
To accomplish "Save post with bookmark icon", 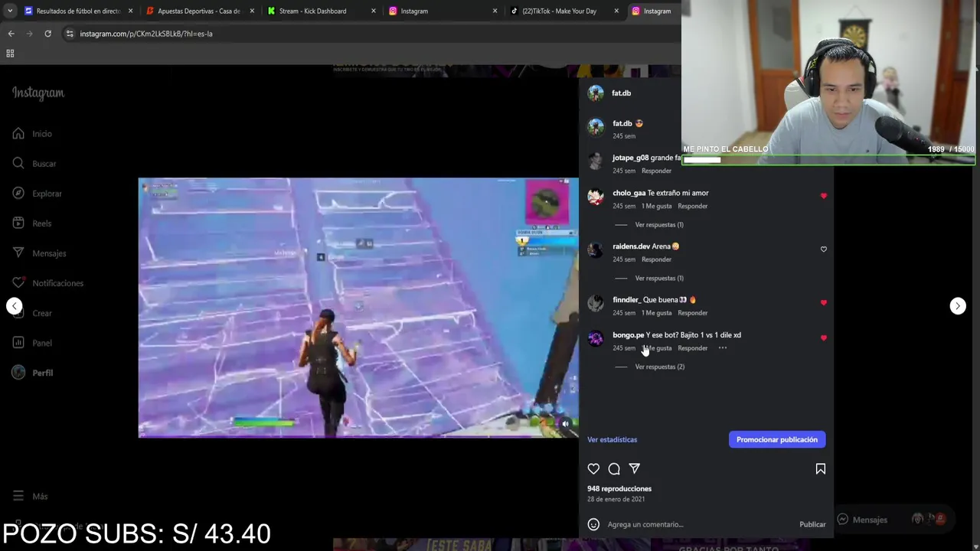I will (x=820, y=468).
